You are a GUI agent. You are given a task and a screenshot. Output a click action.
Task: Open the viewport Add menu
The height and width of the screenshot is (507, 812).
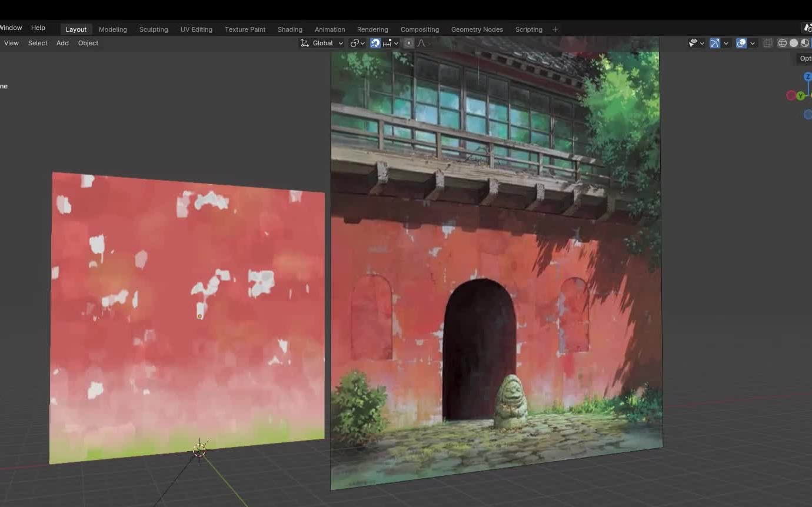(x=62, y=43)
